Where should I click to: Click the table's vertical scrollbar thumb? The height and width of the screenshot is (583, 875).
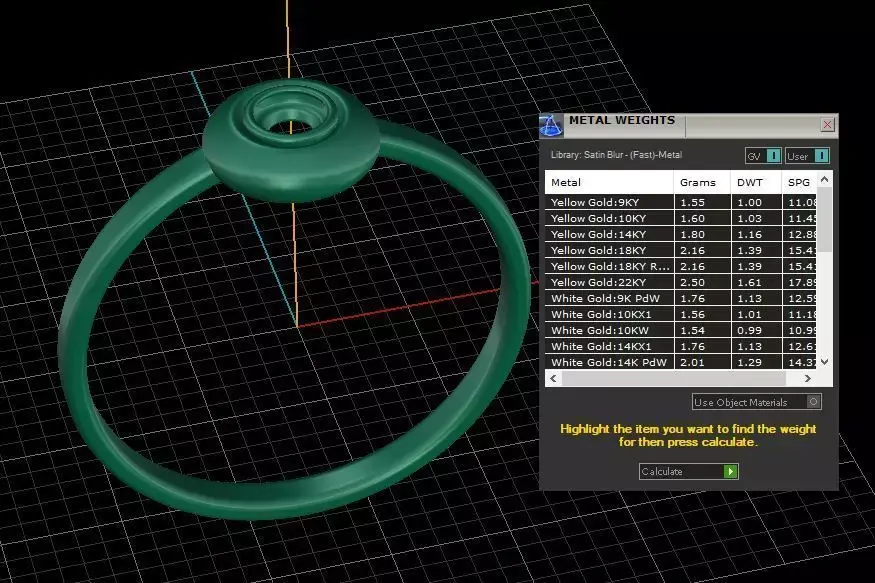click(825, 219)
